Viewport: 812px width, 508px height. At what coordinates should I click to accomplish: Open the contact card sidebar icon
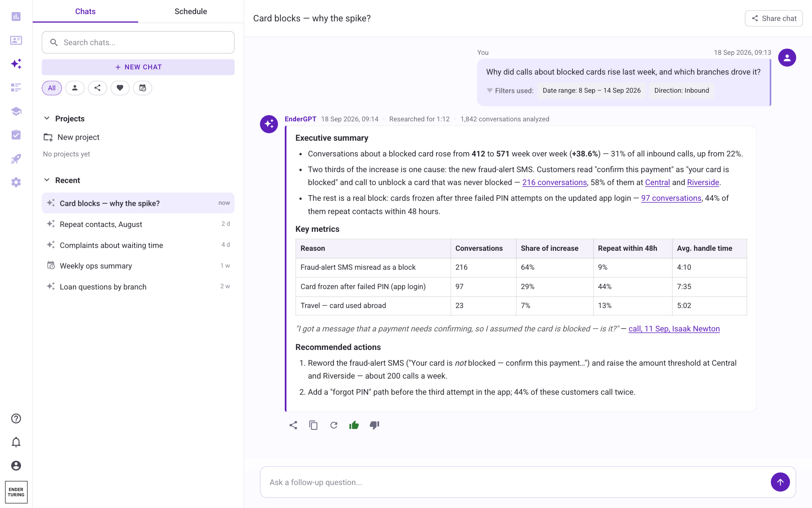tap(16, 40)
